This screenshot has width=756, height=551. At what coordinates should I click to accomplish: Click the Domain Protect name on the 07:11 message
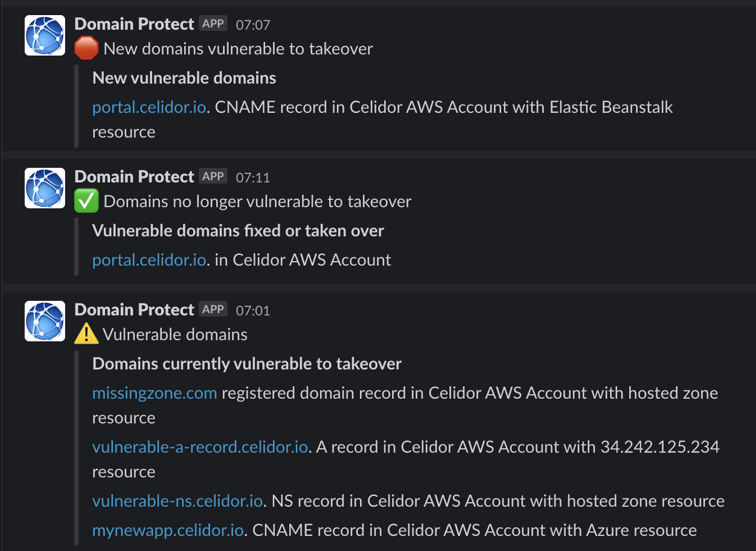(x=134, y=176)
